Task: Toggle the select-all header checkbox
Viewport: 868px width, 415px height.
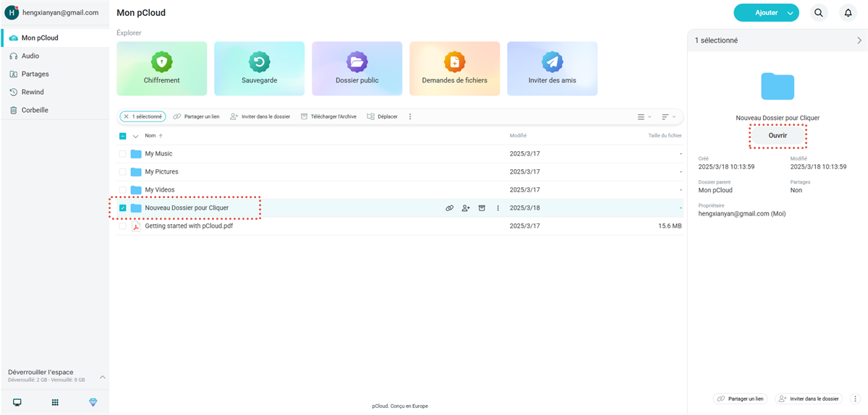Action: tap(123, 135)
